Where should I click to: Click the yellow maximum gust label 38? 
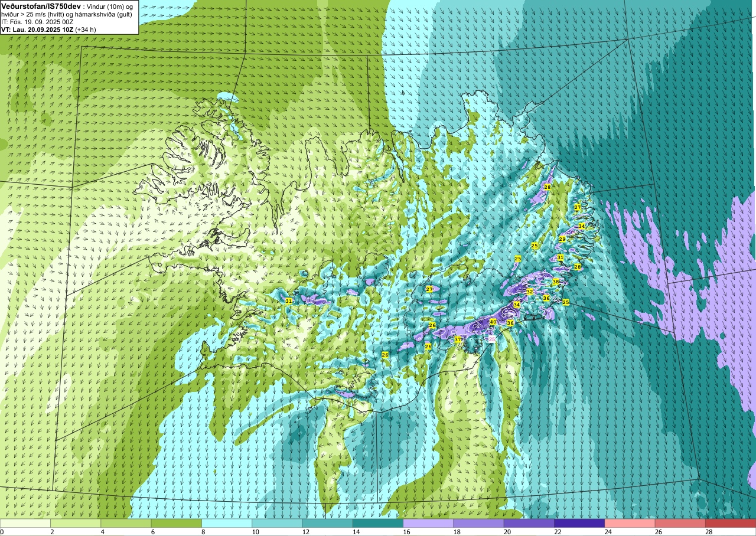[556, 282]
